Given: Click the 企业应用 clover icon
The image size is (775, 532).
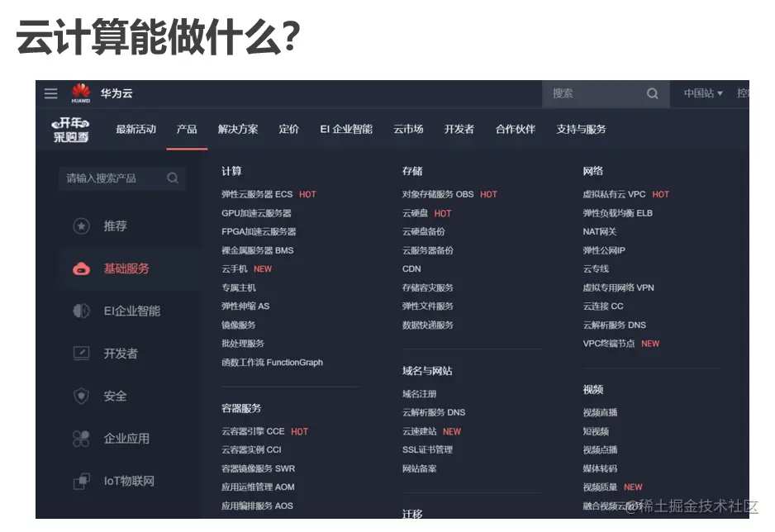Looking at the screenshot, I should (82, 439).
